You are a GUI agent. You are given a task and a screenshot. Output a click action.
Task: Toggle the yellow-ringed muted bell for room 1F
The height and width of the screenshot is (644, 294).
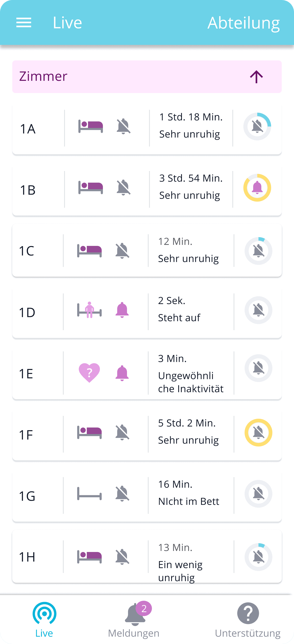pyautogui.click(x=258, y=433)
